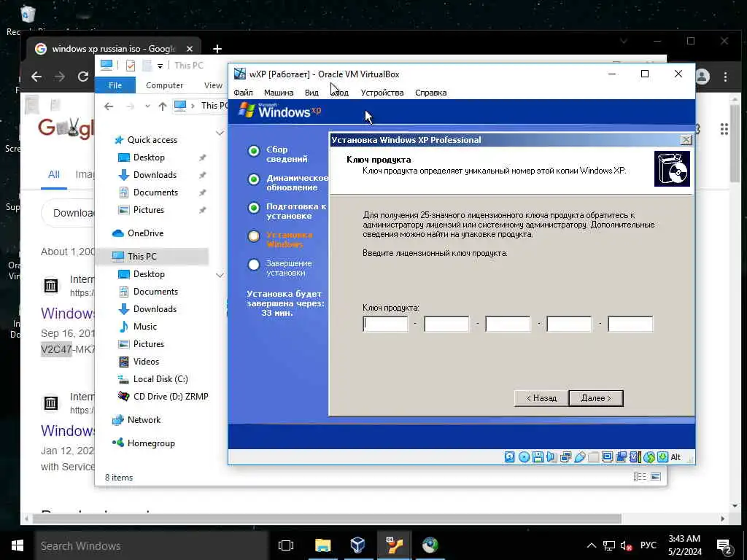747x560 pixels.
Task: Click keyboard capture green arrow indicator
Action: click(662, 457)
